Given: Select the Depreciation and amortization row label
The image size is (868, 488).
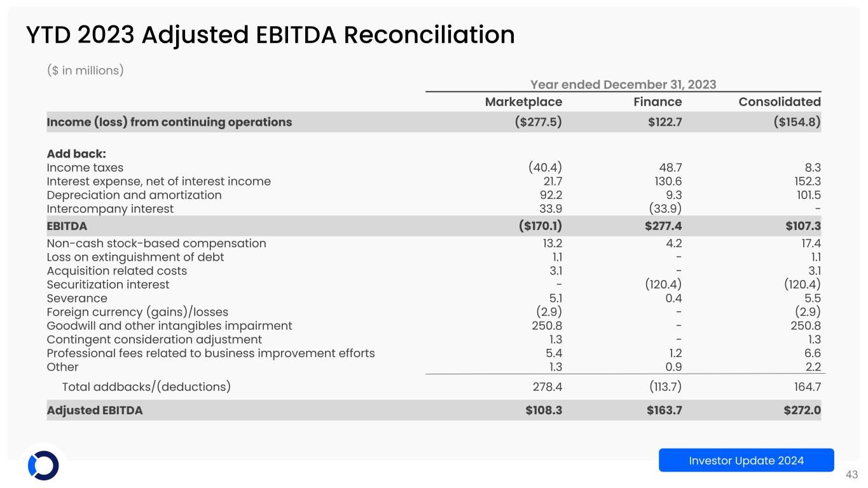Looking at the screenshot, I should 134,195.
